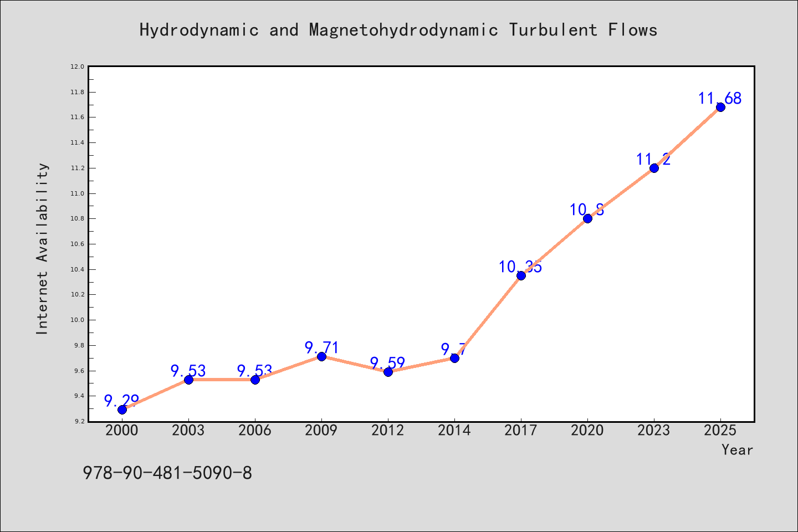Click the line segment between 2014 and 2017
Image resolution: width=798 pixels, height=532 pixels.
point(488,316)
